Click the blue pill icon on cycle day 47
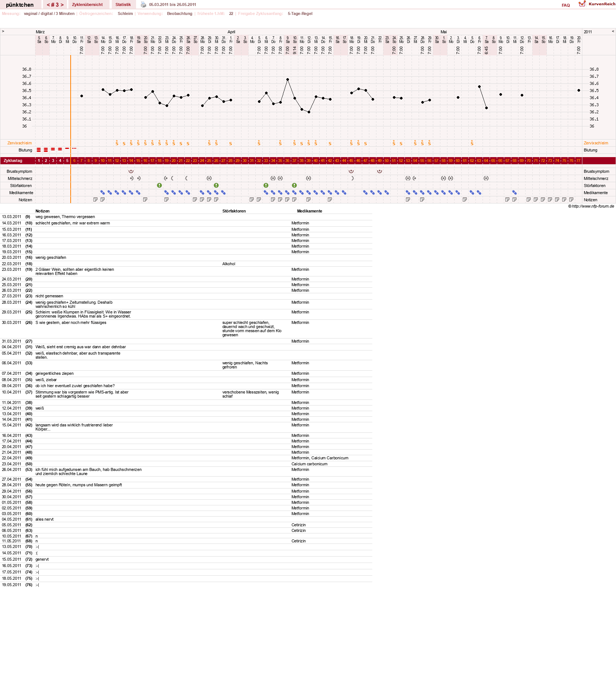The image size is (616, 695). click(366, 193)
